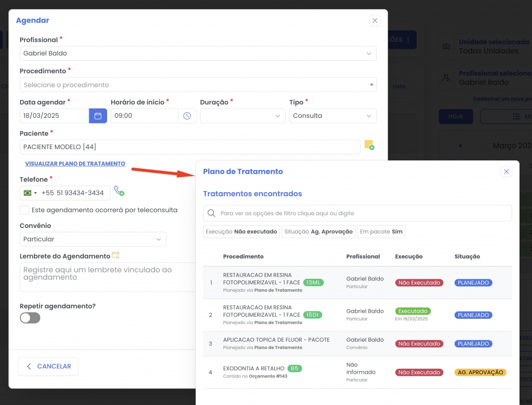Toggle the Repetir agendamento switch

point(30,318)
